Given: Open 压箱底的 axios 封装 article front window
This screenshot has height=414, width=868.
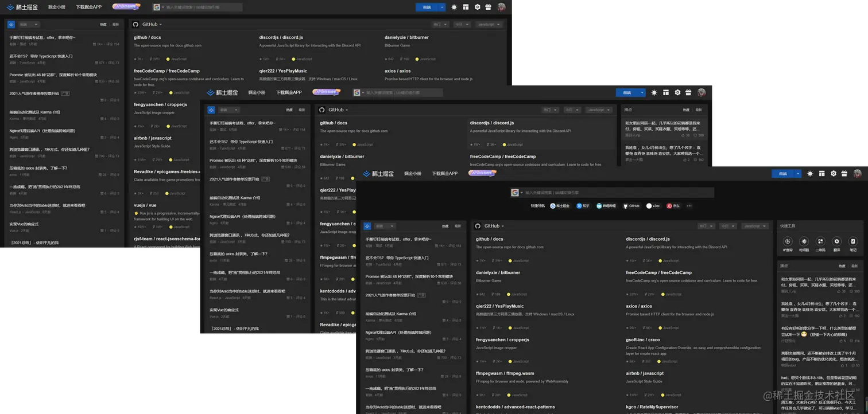Looking at the screenshot, I should coord(394,370).
